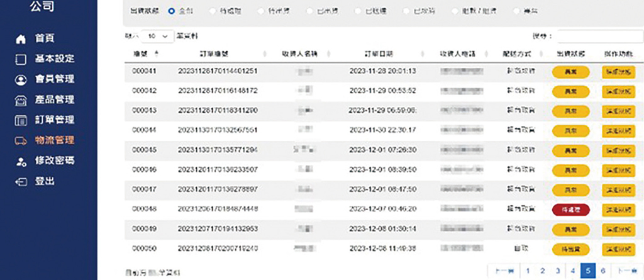
Task: Click the 修改密碼 user-key icon
Action: (x=21, y=161)
